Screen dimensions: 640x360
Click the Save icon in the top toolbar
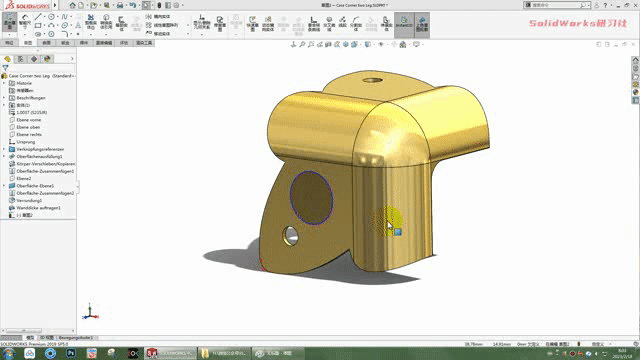120,5
